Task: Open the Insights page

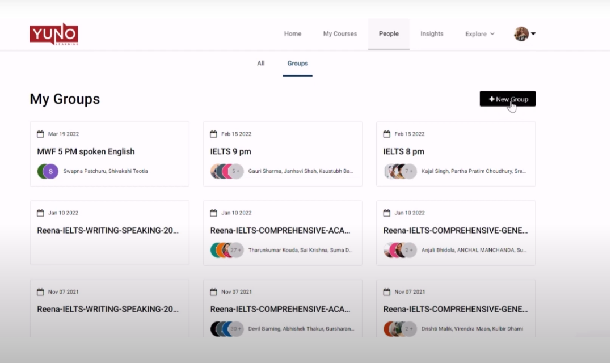Action: 432,34
